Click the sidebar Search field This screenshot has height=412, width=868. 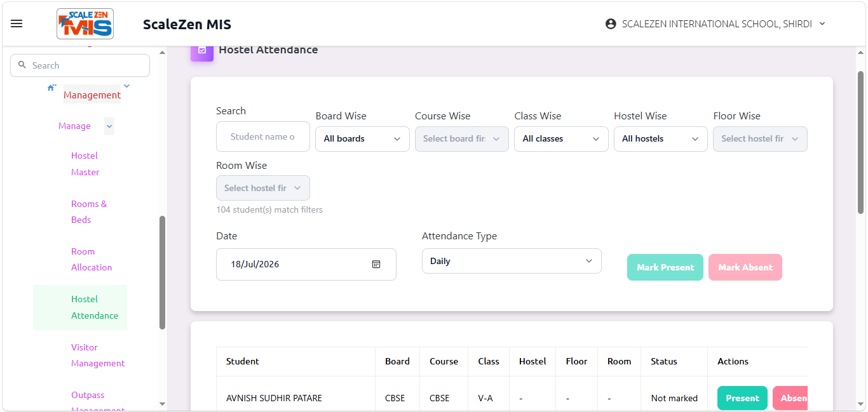pos(80,65)
